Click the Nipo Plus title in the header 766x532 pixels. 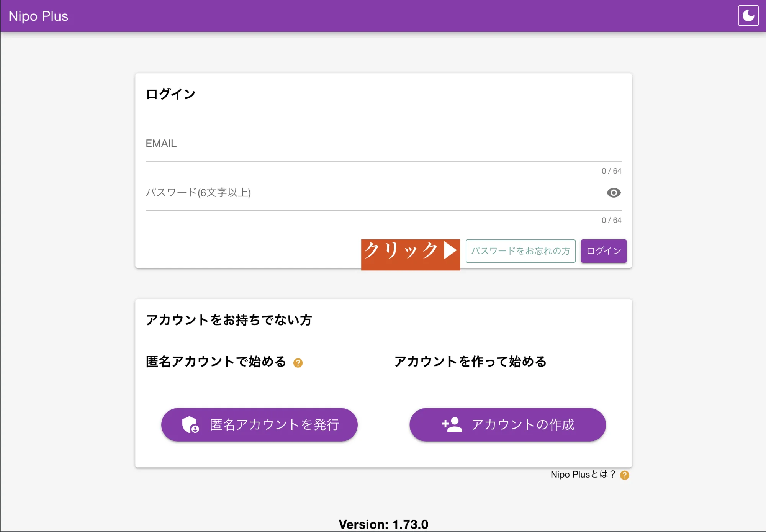point(38,16)
